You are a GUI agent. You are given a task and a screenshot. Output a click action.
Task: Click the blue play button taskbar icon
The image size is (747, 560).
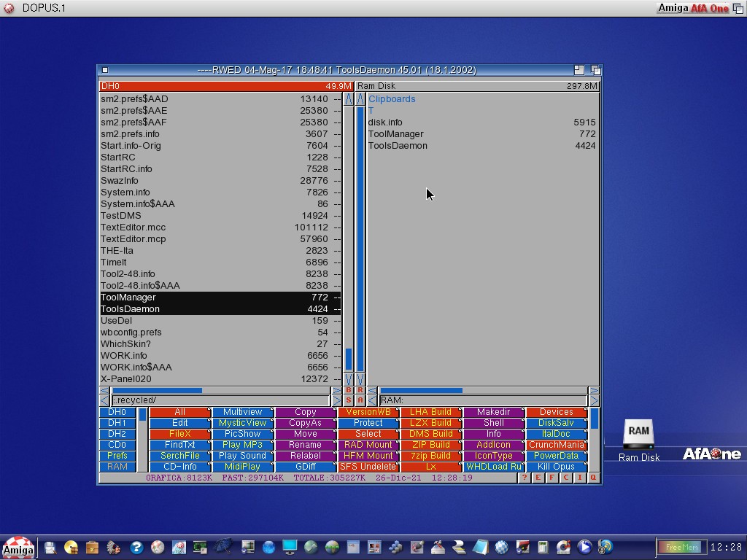click(584, 547)
